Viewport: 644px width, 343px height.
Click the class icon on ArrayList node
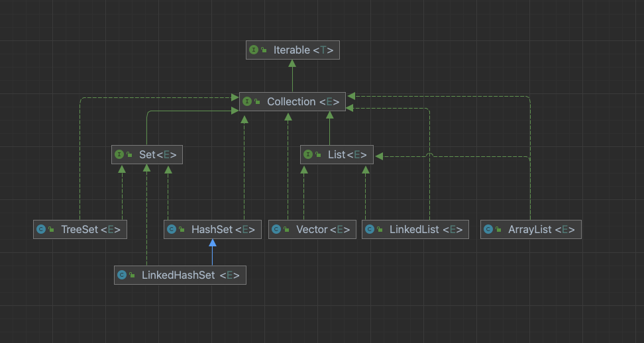(488, 229)
